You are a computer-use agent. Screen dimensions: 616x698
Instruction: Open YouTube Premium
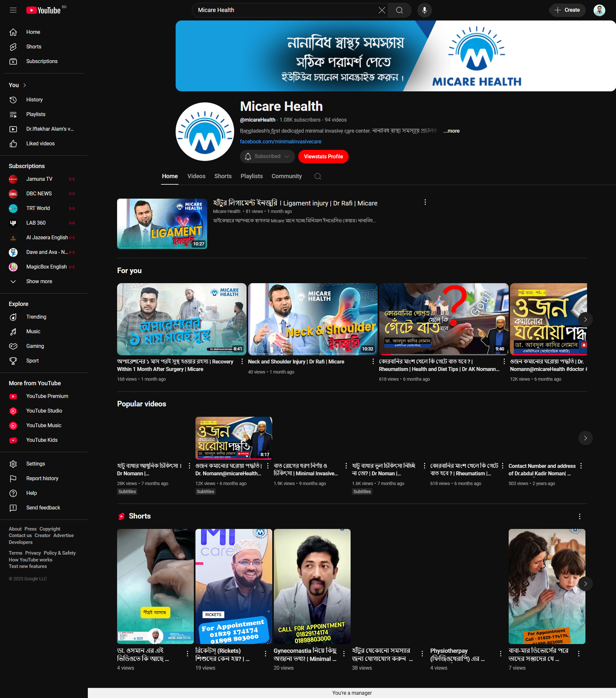[x=44, y=397]
